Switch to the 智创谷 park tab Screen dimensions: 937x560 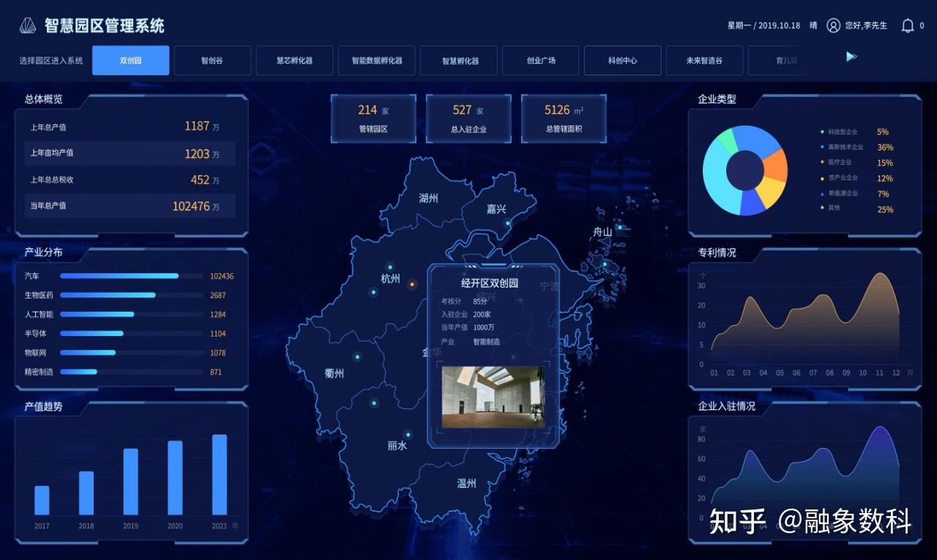click(x=212, y=60)
